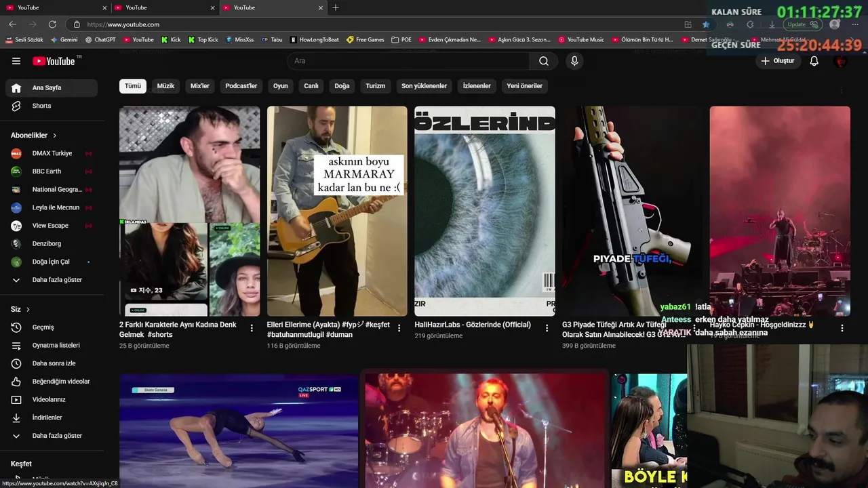Open Doğa İçin Çal channel subscription
The image size is (868, 488).
click(x=52, y=262)
